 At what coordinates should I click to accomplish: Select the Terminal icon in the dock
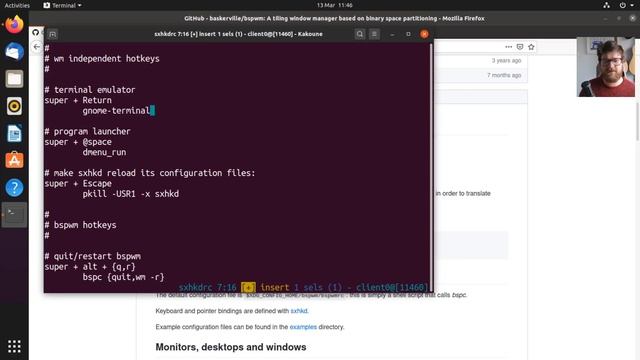(x=14, y=215)
